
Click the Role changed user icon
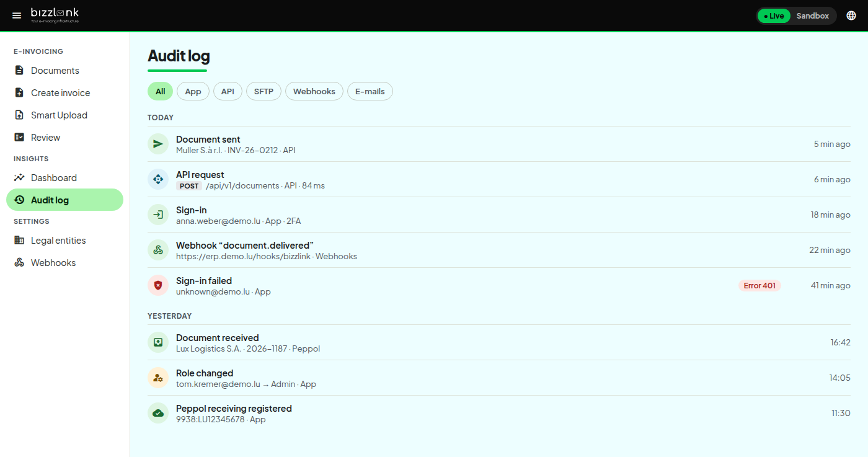point(158,378)
